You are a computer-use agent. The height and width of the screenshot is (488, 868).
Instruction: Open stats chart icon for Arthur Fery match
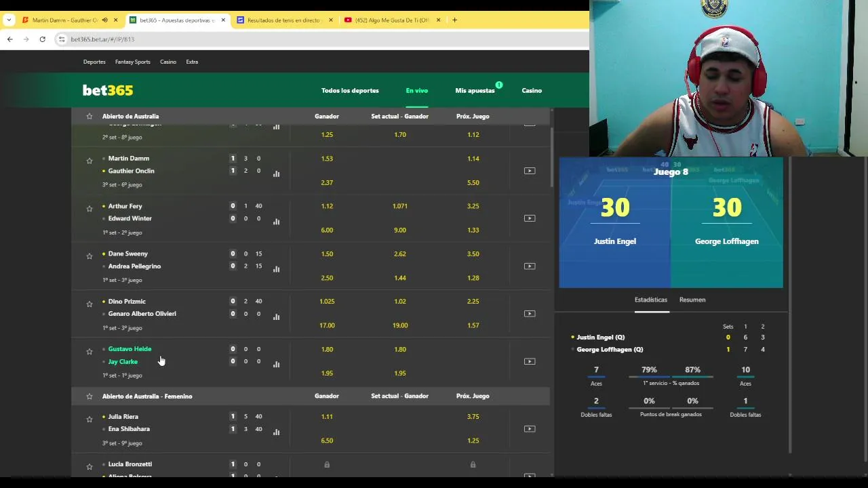[x=276, y=221]
